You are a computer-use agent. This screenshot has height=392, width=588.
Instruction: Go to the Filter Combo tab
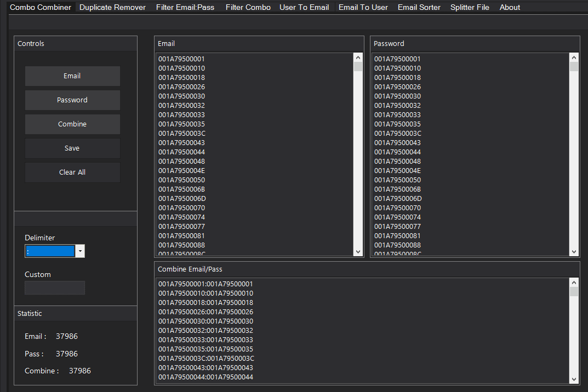click(248, 7)
